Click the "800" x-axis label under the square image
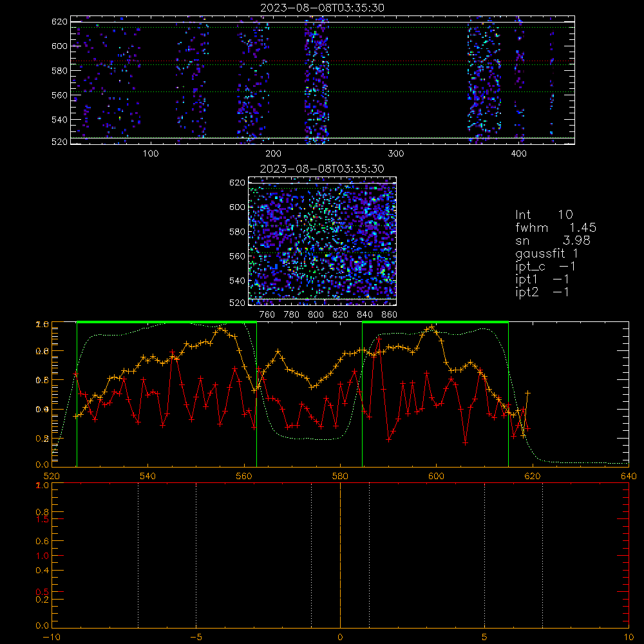 (316, 315)
